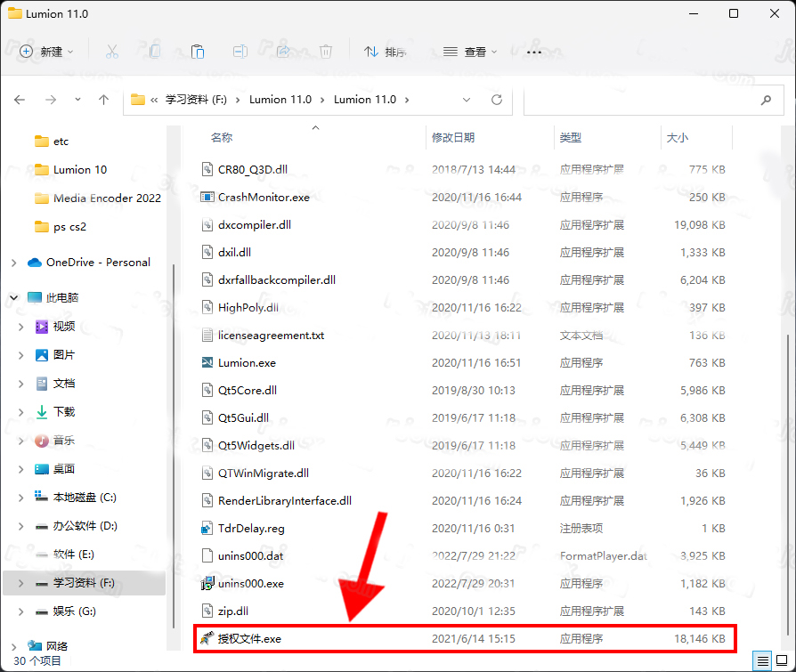Sort by 类型 column header
796x672 pixels.
click(x=570, y=138)
